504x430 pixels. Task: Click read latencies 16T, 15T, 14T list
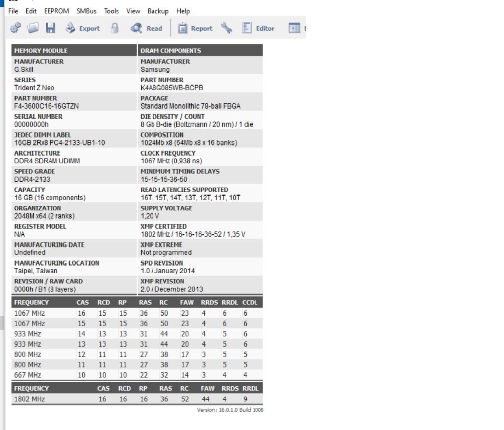[190, 198]
